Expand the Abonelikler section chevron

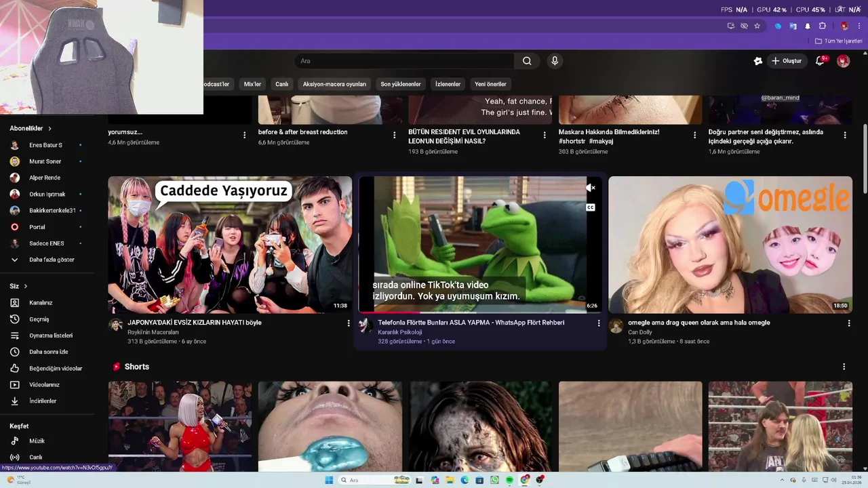click(x=50, y=128)
